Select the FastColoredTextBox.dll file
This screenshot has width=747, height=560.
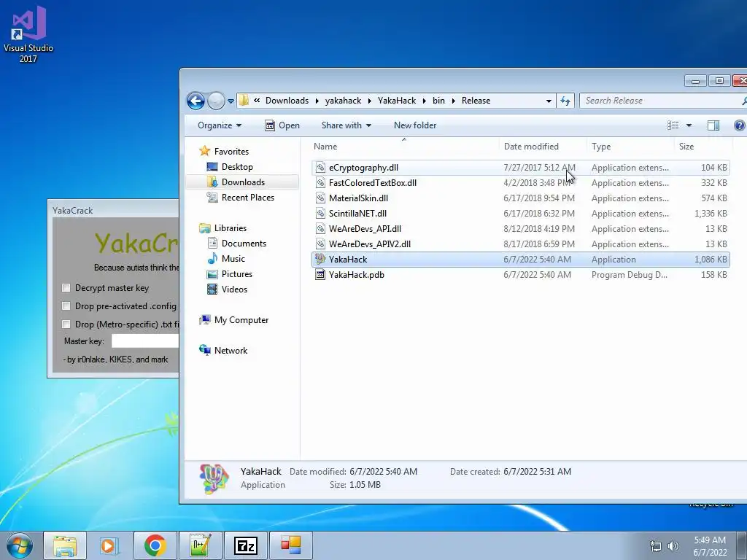pyautogui.click(x=520, y=183)
